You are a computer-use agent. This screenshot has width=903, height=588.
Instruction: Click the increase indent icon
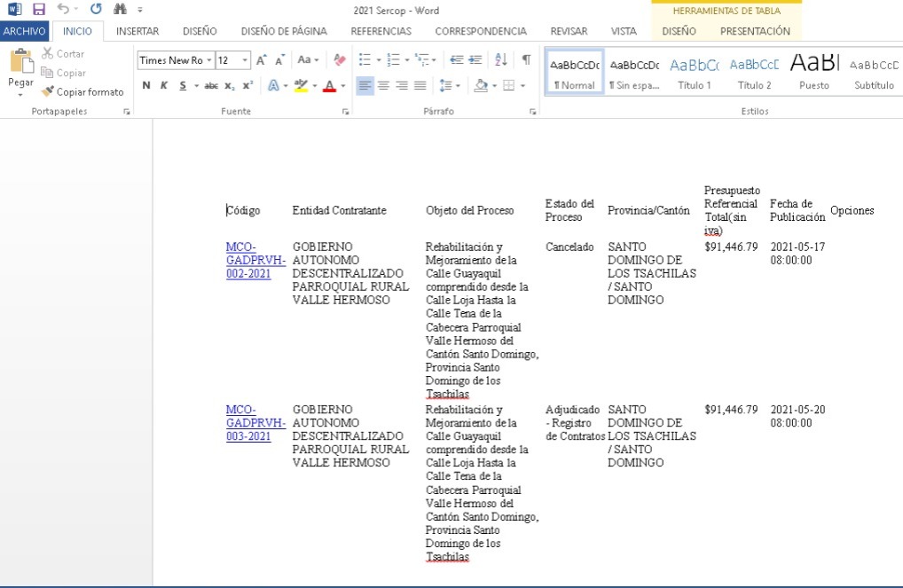point(477,60)
